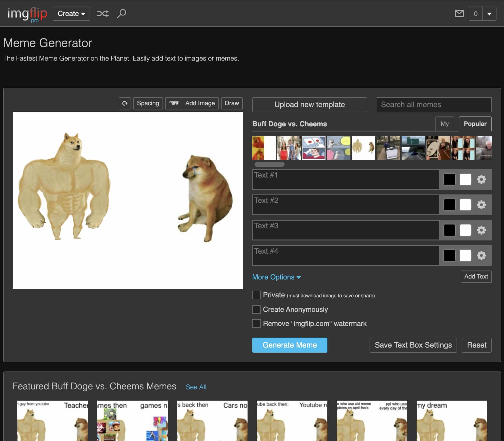
Task: Click the sunglasses sticker icon
Action: [174, 103]
